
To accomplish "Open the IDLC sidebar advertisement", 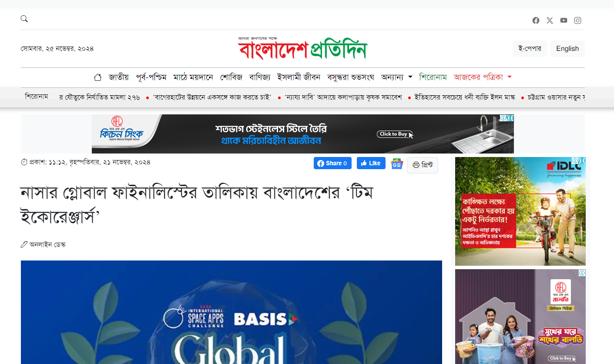I will [x=520, y=211].
